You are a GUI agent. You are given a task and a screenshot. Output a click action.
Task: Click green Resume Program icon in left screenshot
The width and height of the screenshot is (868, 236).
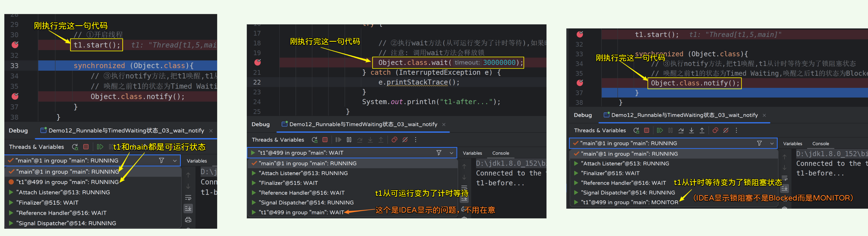(100, 147)
